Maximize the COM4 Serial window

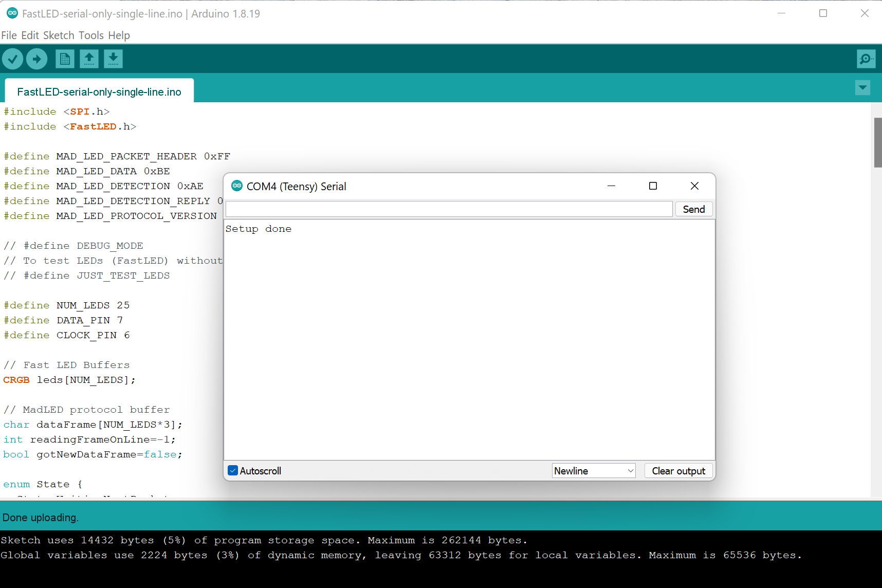[x=653, y=186]
